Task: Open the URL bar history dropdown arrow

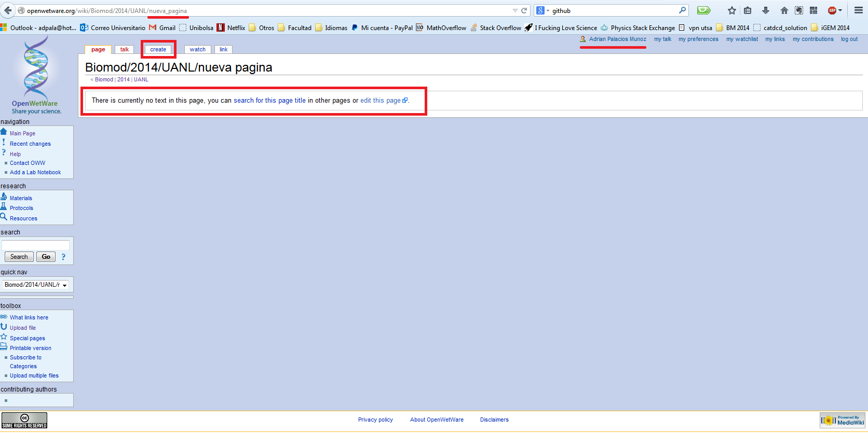Action: point(515,10)
